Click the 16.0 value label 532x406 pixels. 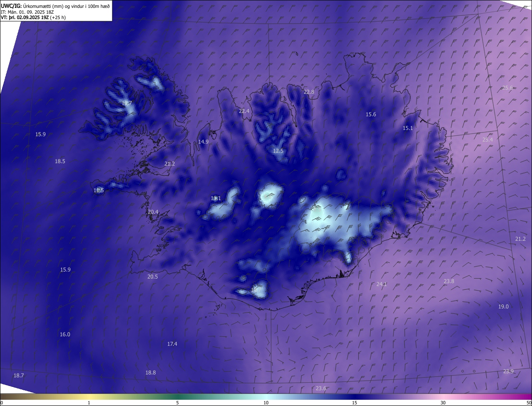(x=65, y=334)
